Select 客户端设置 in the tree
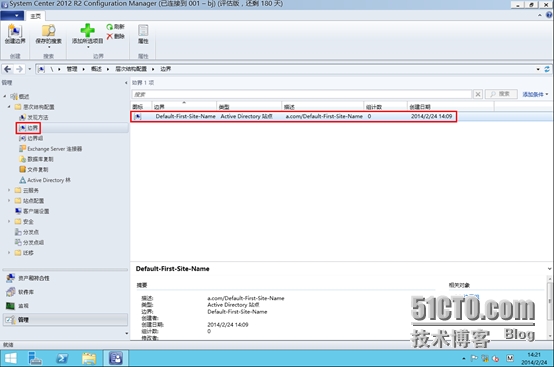 (x=32, y=211)
